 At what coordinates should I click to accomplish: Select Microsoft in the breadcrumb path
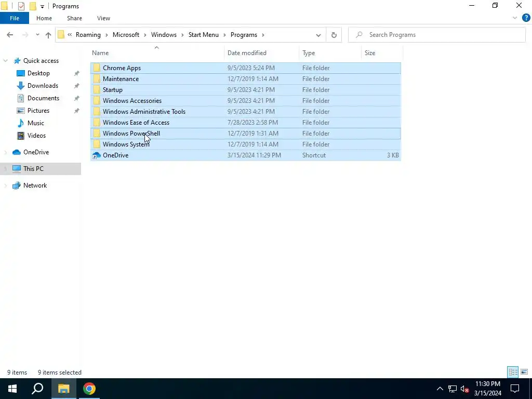[126, 35]
